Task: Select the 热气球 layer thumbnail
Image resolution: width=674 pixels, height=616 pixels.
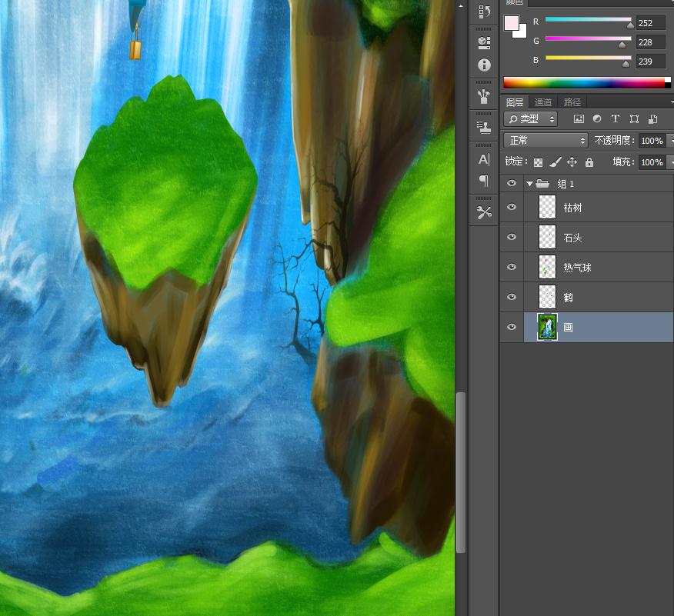Action: click(547, 267)
